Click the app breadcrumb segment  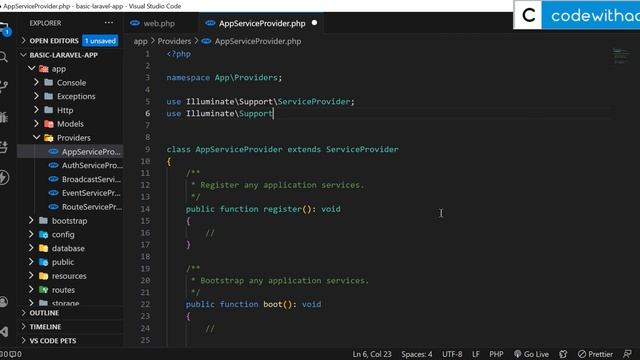coord(140,41)
